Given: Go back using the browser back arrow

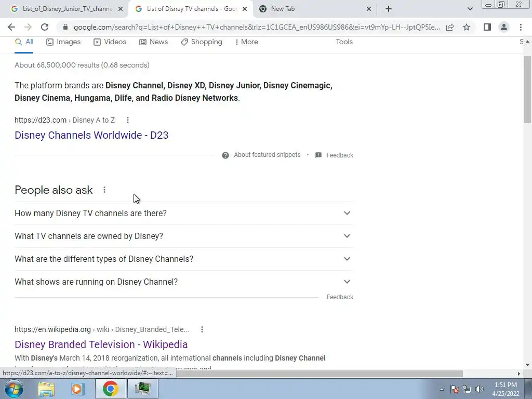Looking at the screenshot, I should coord(11,27).
